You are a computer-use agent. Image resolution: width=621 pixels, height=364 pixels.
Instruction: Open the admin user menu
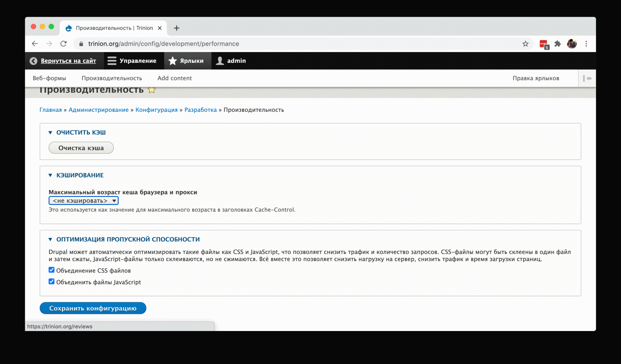coord(231,61)
